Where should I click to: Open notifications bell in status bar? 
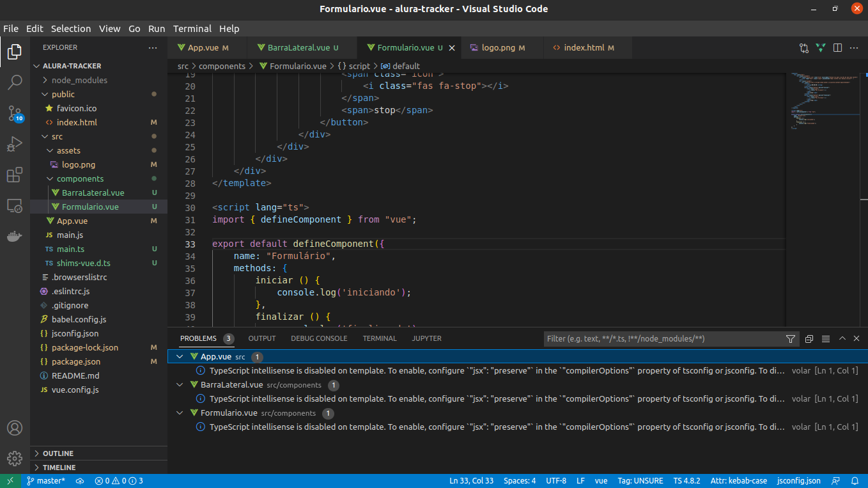[x=855, y=481]
